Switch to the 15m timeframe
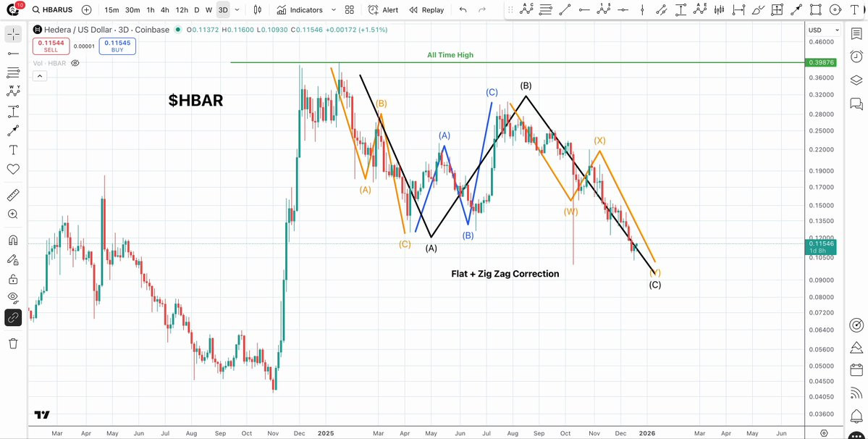The image size is (868, 439). (x=111, y=10)
